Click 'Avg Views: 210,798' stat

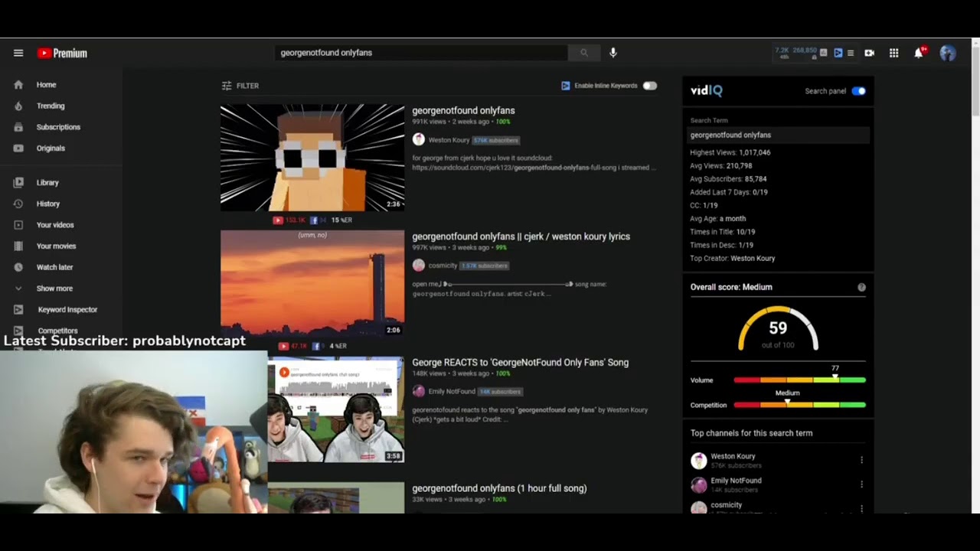coord(721,166)
